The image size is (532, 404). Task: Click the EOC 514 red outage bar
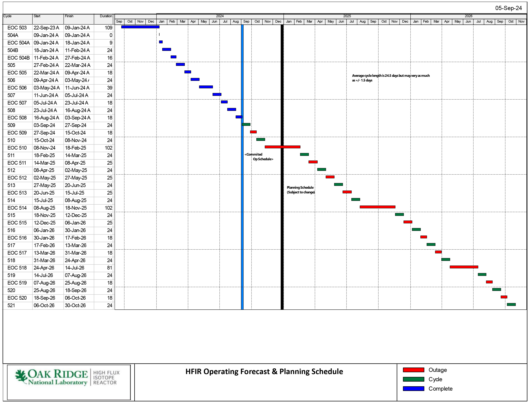(377, 207)
